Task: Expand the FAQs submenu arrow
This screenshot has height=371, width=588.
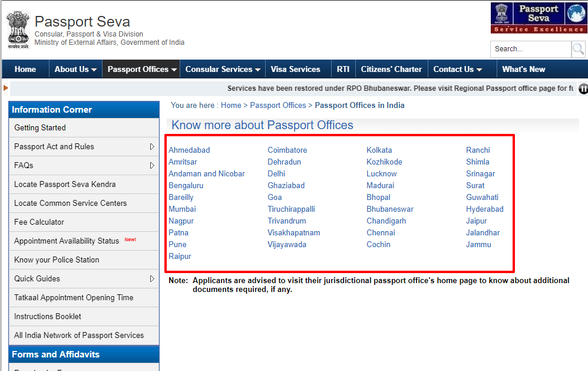Action: 152,165
